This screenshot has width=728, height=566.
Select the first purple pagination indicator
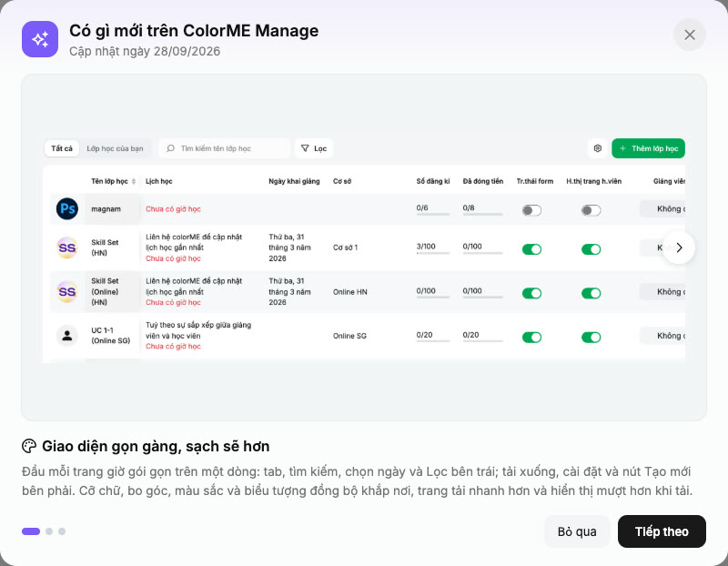click(31, 531)
